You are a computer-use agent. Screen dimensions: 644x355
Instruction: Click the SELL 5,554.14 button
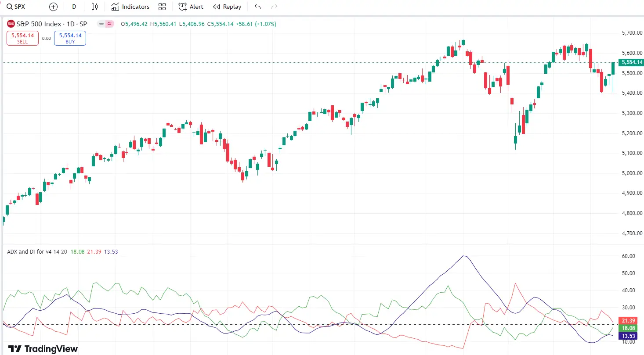pos(22,38)
